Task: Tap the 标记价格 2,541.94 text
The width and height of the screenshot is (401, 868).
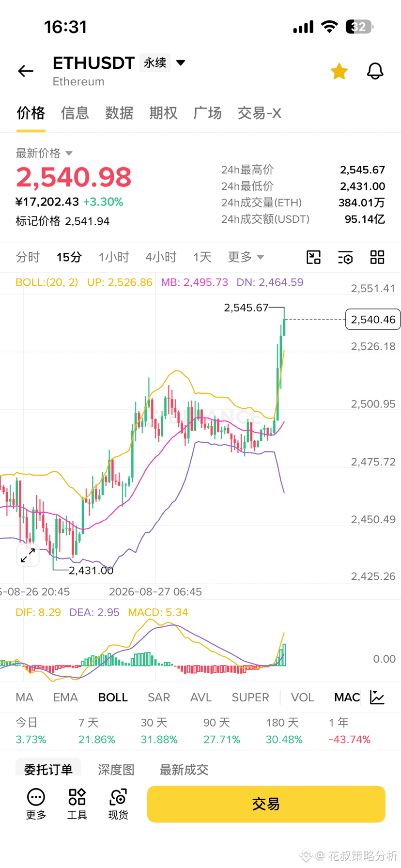Action: 62,221
